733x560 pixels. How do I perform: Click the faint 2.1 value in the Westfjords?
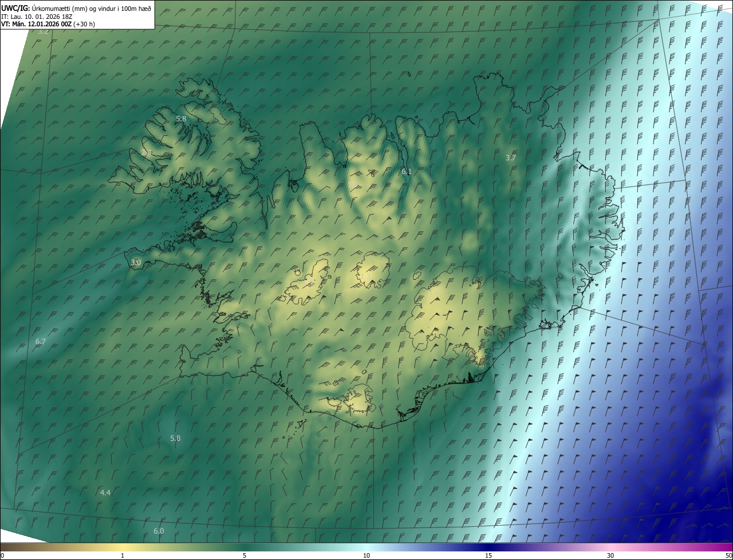point(146,153)
